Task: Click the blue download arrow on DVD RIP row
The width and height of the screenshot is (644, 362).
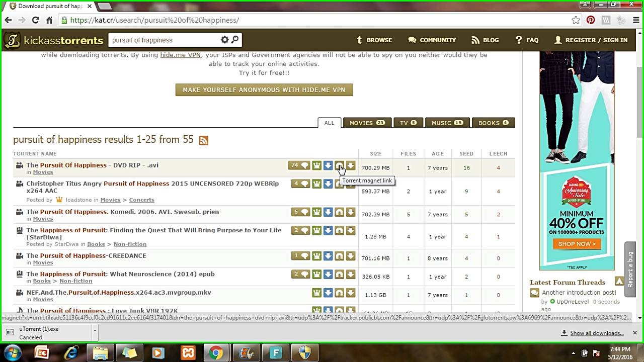Action: pyautogui.click(x=328, y=165)
